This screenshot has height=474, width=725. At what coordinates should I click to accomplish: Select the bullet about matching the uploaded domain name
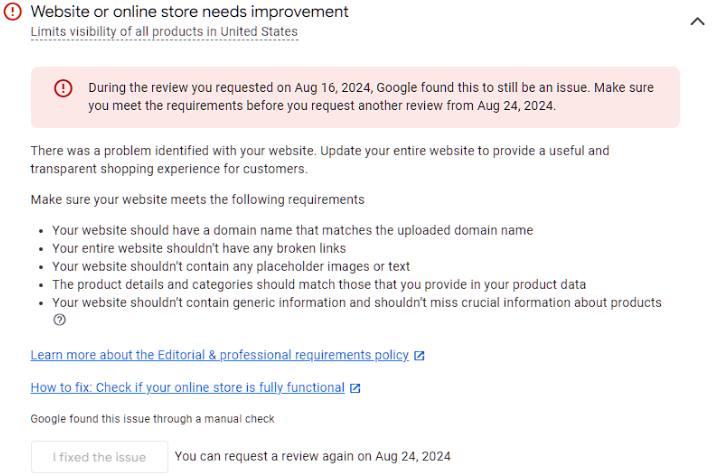[292, 230]
